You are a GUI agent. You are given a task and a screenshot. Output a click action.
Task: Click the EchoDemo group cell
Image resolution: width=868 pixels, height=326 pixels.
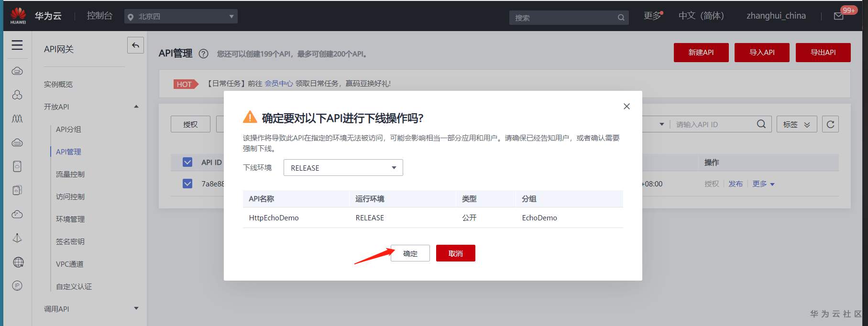click(x=539, y=217)
